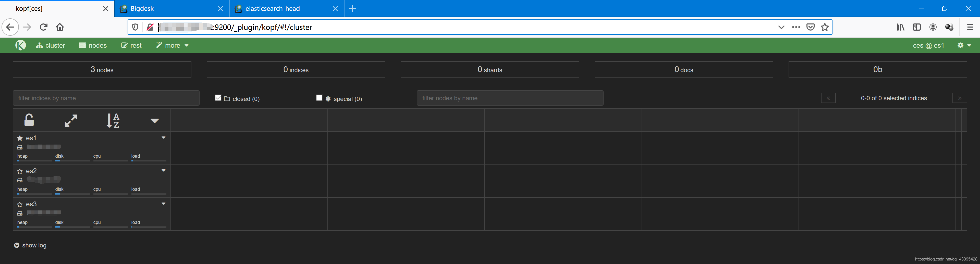Viewport: 980px width, 264px height.
Task: Toggle A-Z node sorting icon
Action: (113, 121)
